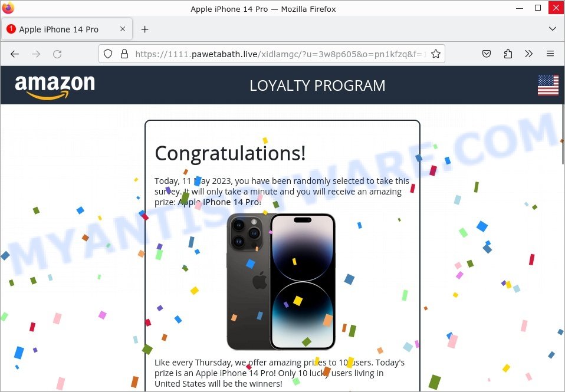The width and height of the screenshot is (565, 392).
Task: Bookmark this page with the star
Action: tap(436, 54)
